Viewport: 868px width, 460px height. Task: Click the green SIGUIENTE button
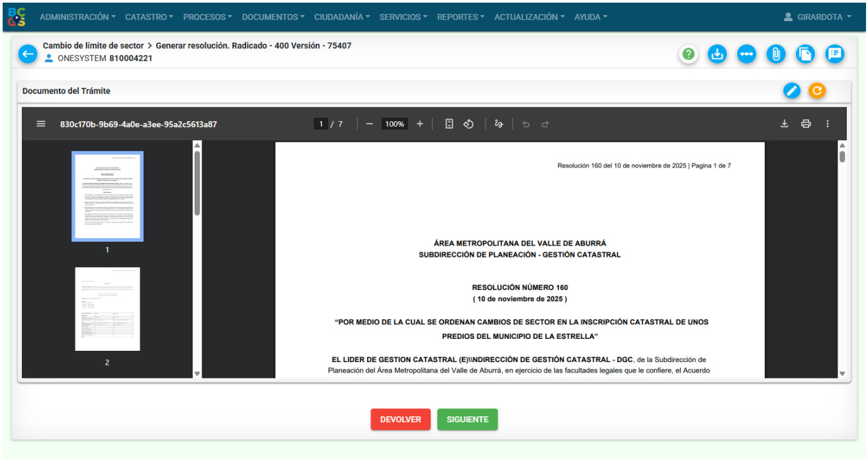coord(467,420)
